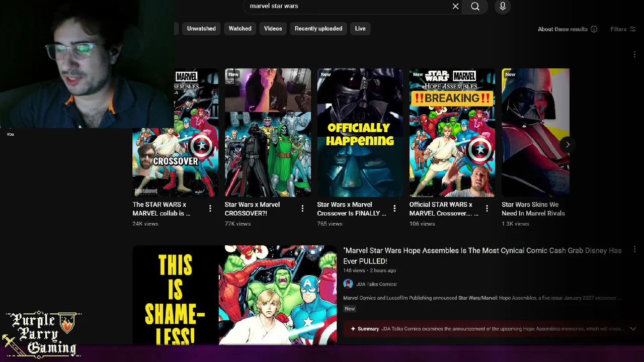The width and height of the screenshot is (644, 362).
Task: Select the Recently uploaded filter chip
Action: 318,29
